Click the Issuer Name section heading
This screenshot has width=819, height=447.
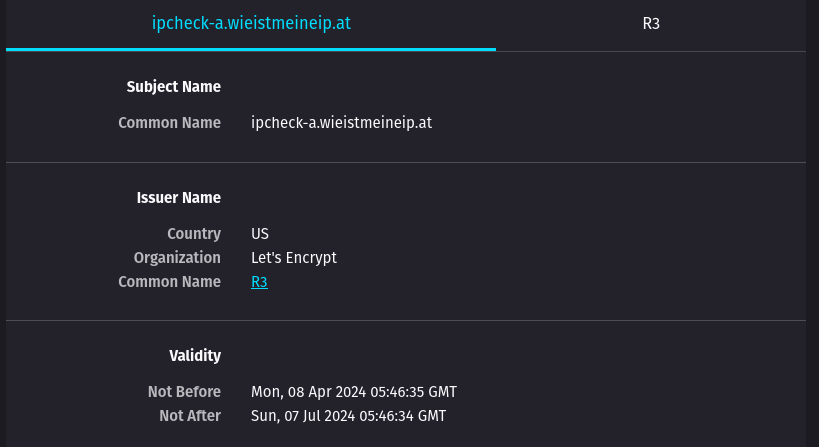coord(178,198)
